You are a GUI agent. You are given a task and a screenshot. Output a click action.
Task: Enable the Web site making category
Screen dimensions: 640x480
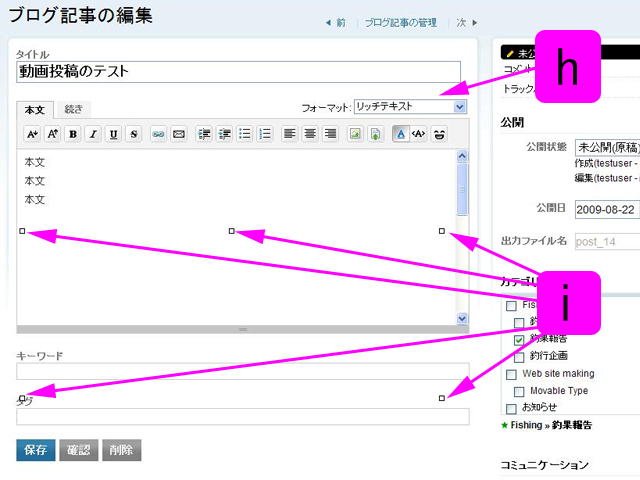pyautogui.click(x=511, y=374)
